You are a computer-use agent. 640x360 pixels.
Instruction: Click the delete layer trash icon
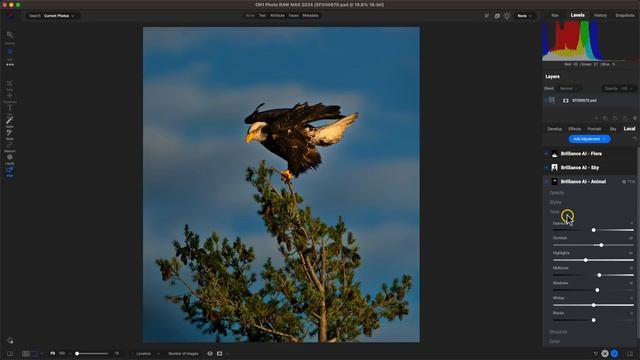(635, 118)
